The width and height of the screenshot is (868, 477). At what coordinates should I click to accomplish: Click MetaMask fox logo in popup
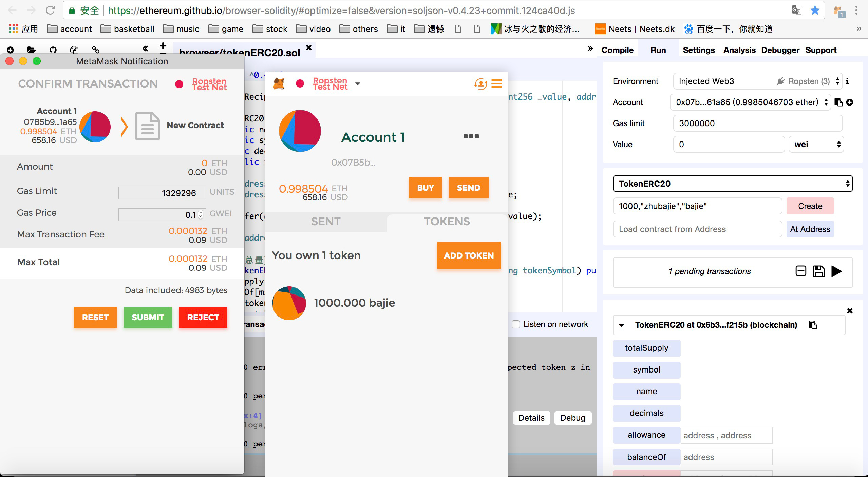coord(279,83)
